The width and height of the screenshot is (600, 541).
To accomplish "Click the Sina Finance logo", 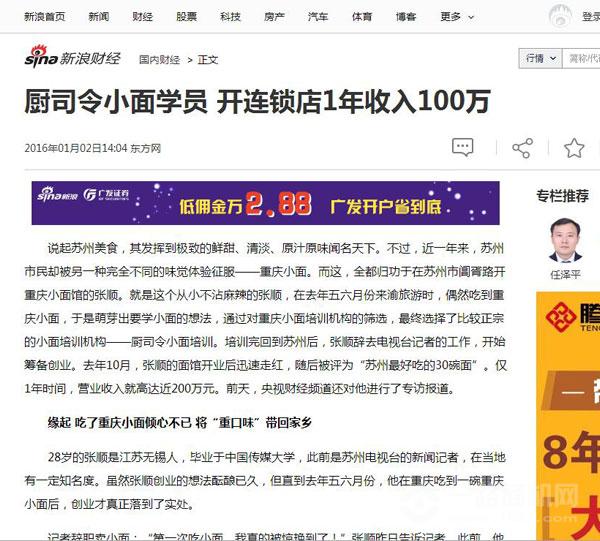I will click(73, 59).
